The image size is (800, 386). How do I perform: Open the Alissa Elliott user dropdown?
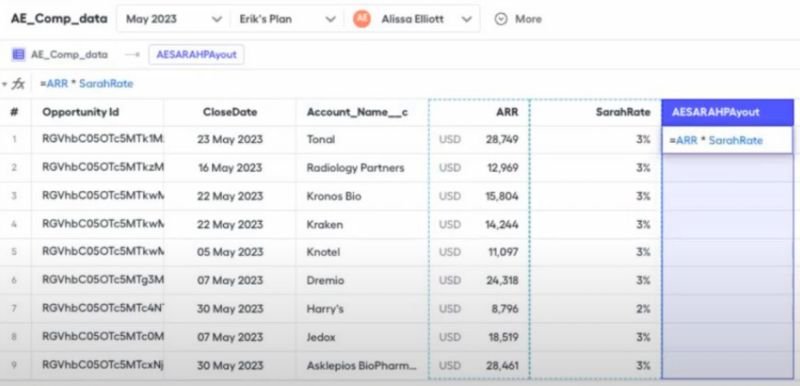[x=412, y=19]
